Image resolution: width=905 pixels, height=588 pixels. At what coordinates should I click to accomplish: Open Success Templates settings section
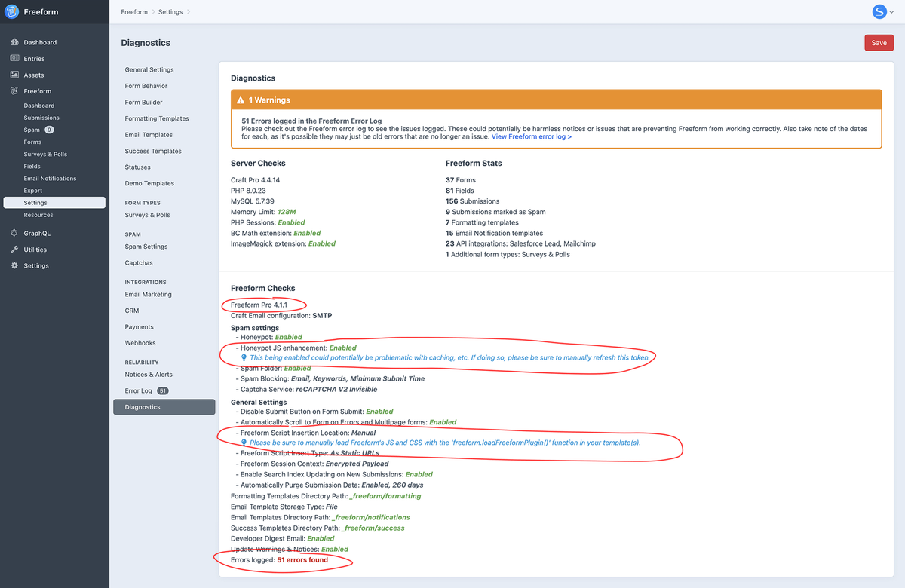pos(153,151)
